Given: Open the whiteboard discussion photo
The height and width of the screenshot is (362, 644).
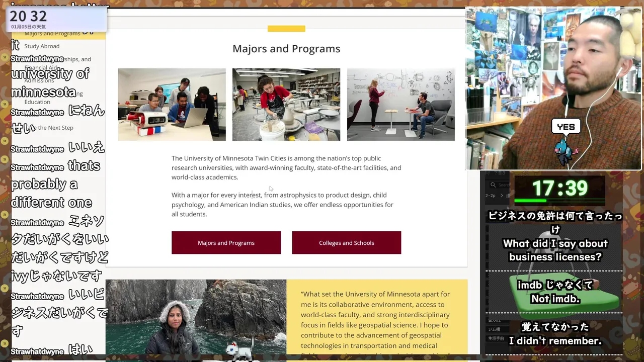Looking at the screenshot, I should point(401,105).
